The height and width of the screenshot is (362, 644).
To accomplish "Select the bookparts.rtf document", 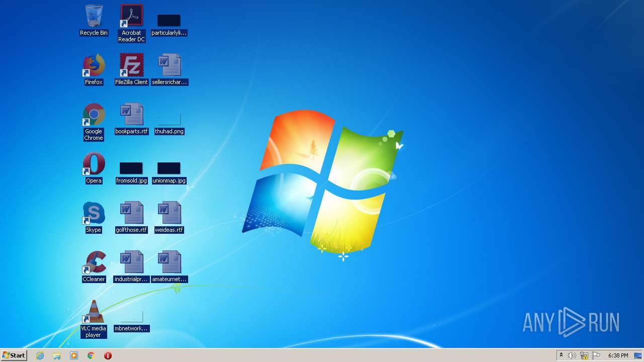I will [x=131, y=119].
